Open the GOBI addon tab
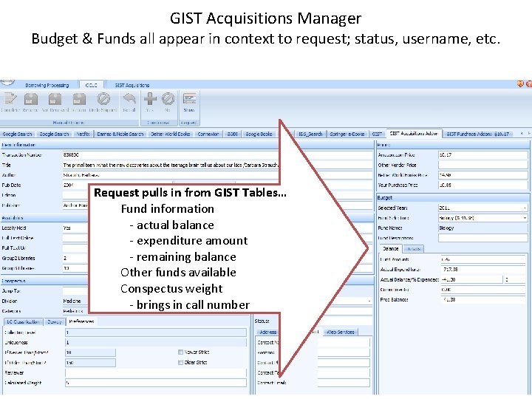 [233, 134]
